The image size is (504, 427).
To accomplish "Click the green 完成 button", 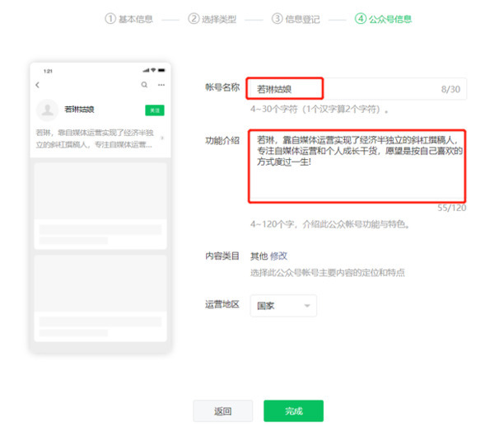I will [293, 411].
